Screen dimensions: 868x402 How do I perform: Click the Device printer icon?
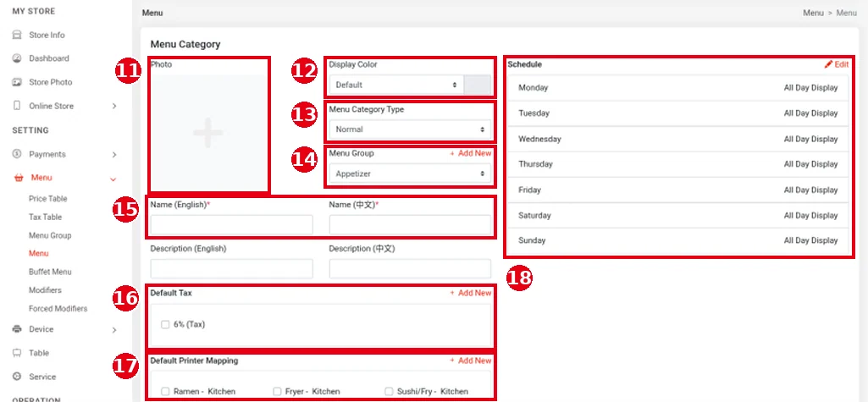(x=17, y=329)
